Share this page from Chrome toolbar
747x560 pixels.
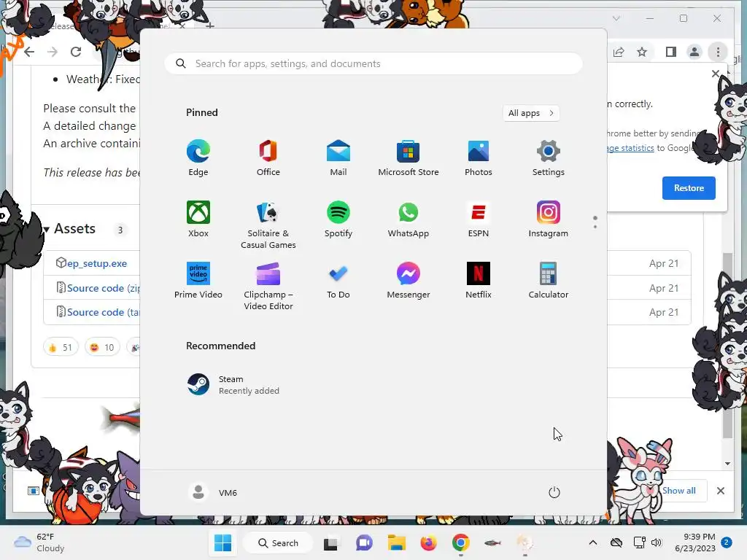click(619, 52)
